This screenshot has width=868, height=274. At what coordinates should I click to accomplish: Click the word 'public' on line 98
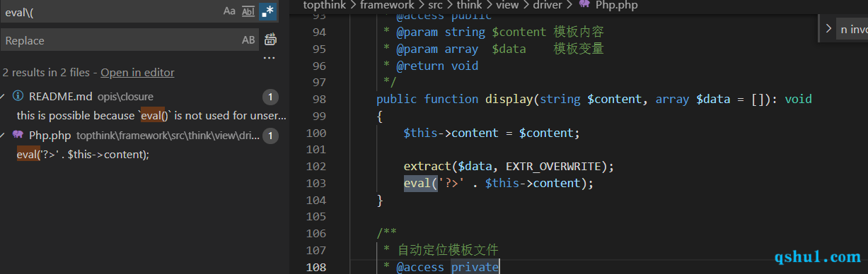coord(397,100)
